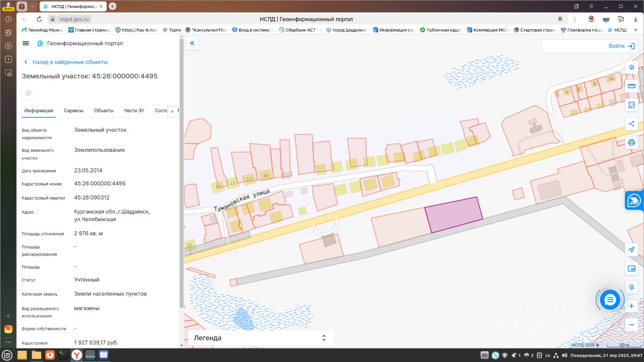The image size is (644, 362).
Task: Click the print map icon
Action: click(631, 142)
